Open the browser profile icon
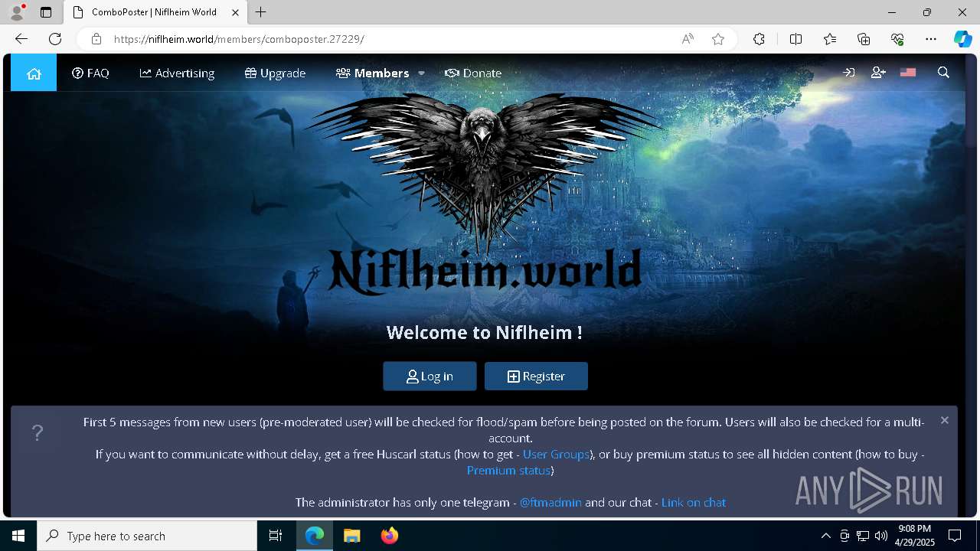The width and height of the screenshot is (980, 551). click(x=17, y=12)
